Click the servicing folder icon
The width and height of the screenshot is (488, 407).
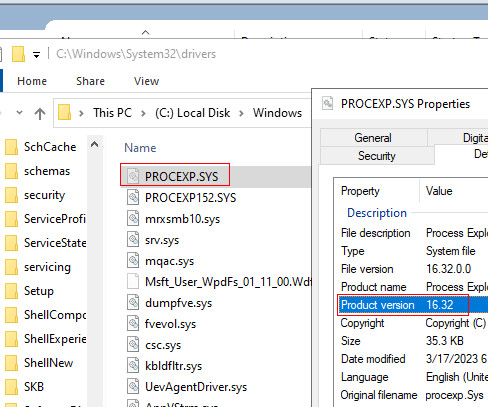coord(11,267)
